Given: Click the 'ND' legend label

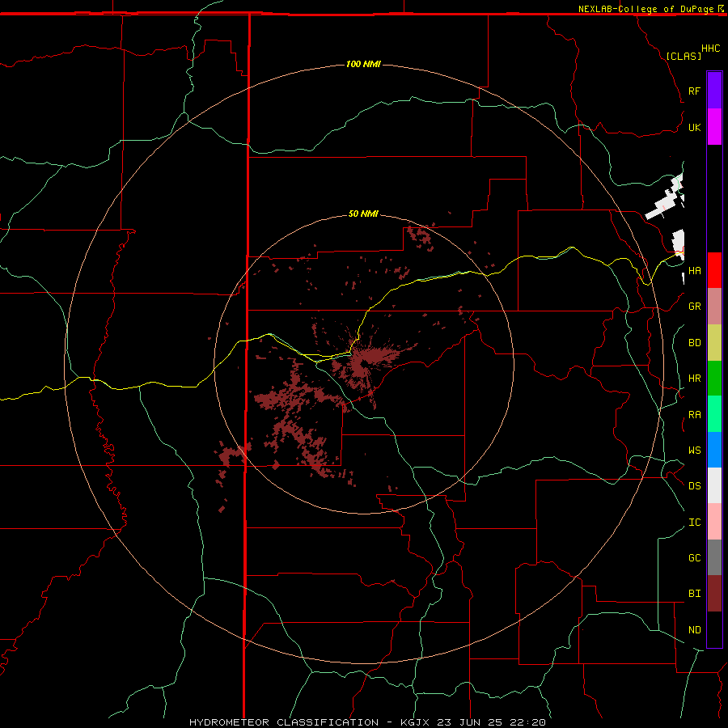Looking at the screenshot, I should pyautogui.click(x=694, y=630).
